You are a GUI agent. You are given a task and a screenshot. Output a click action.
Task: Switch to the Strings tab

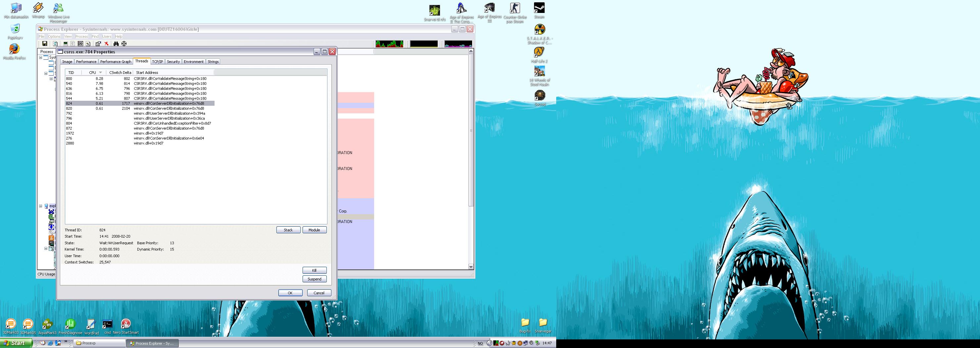[213, 62]
